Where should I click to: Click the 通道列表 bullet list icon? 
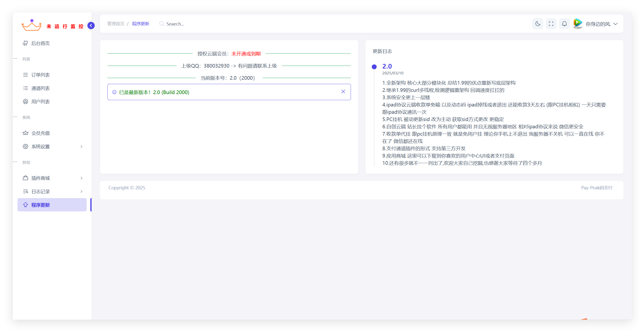(25, 88)
